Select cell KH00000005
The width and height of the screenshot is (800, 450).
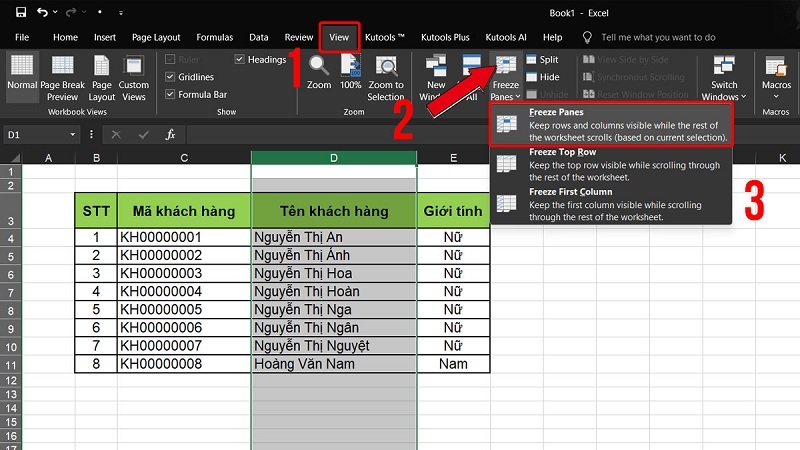(x=184, y=310)
